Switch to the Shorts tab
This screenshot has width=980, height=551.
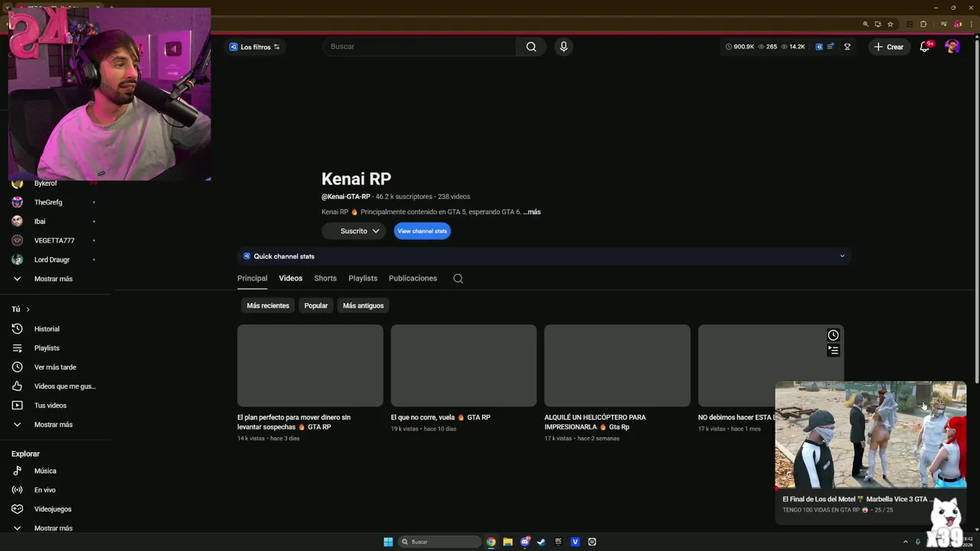click(325, 279)
